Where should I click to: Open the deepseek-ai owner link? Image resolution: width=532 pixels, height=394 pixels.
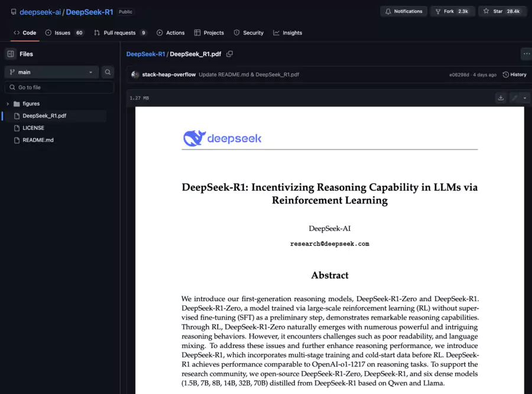click(x=40, y=12)
